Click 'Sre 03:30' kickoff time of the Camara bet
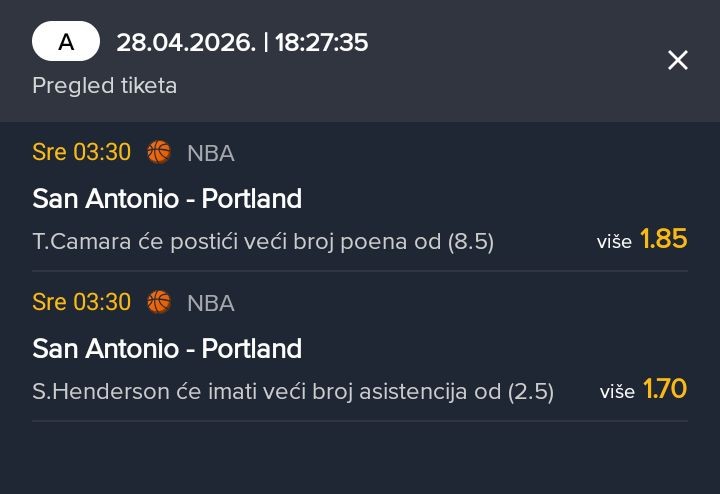 [81, 152]
